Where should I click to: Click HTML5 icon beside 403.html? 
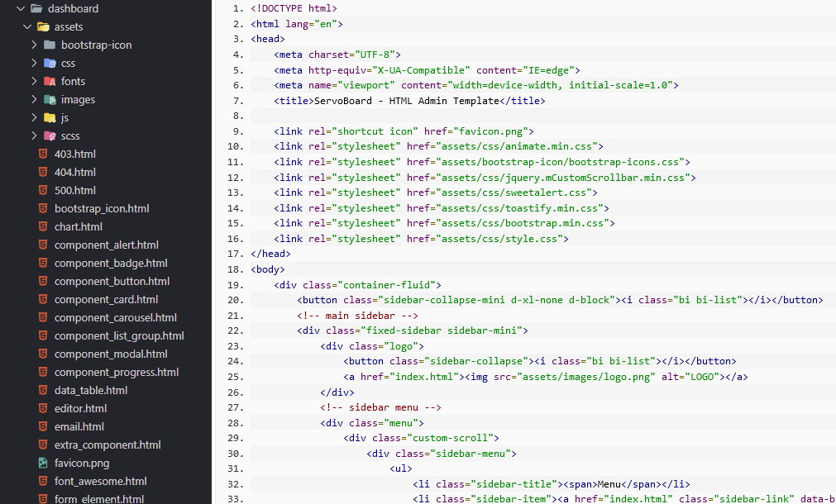coord(43,154)
